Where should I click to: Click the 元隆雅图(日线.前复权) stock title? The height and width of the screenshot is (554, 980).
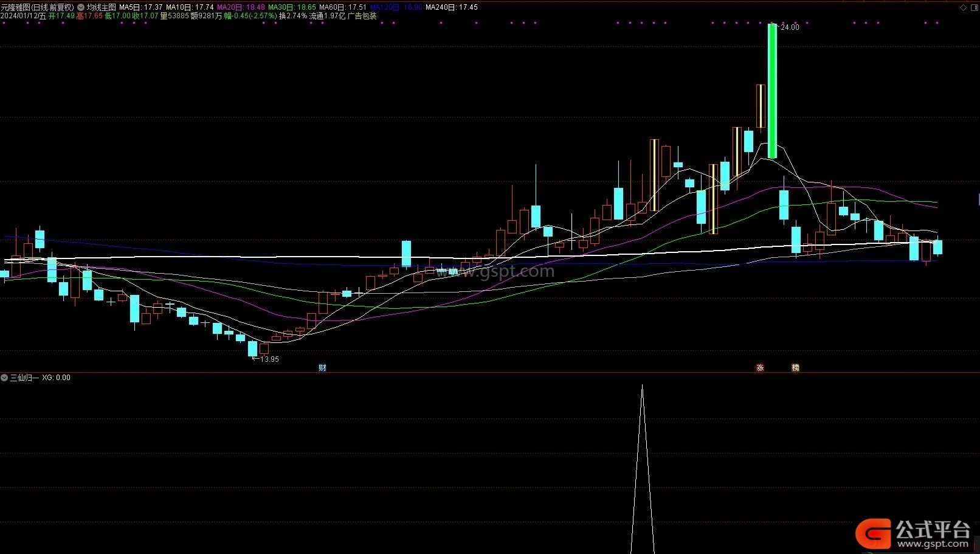click(x=38, y=7)
